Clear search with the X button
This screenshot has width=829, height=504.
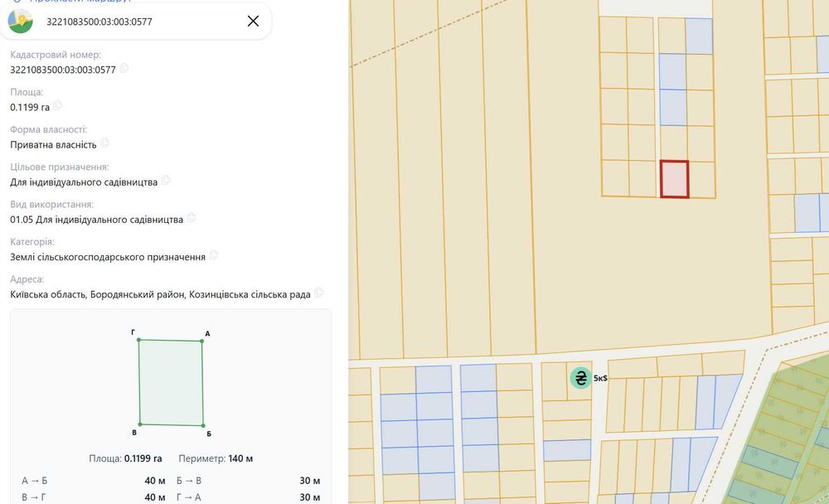coord(253,22)
